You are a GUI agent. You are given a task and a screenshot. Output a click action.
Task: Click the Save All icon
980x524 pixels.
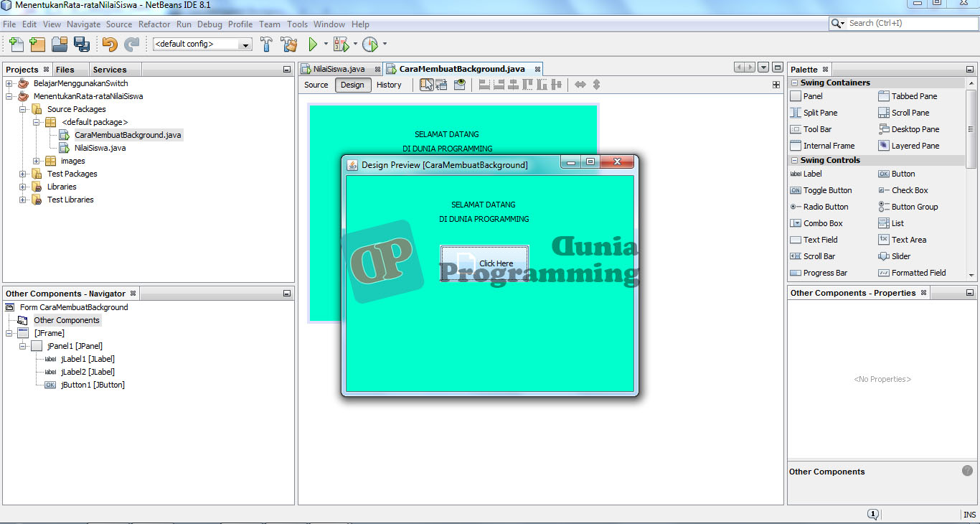point(83,44)
